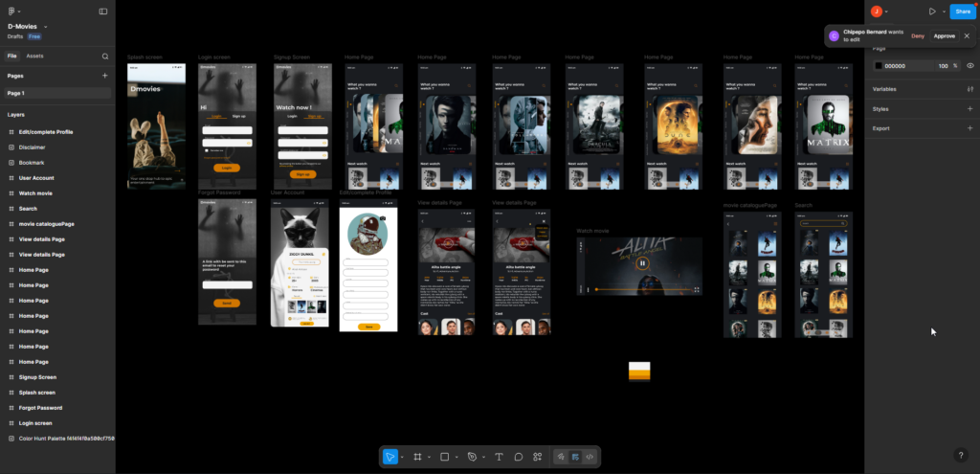
Task: Select the Pen tool
Action: click(473, 457)
